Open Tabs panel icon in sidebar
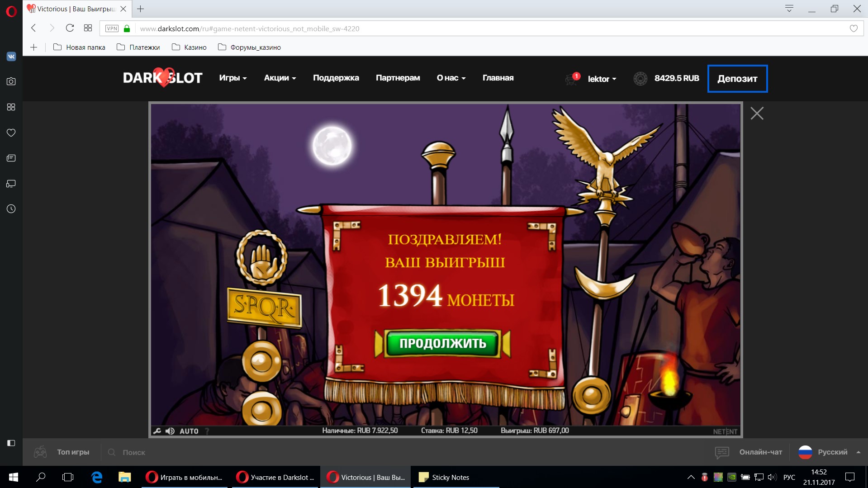Screen dimensions: 868x488 click(x=11, y=184)
